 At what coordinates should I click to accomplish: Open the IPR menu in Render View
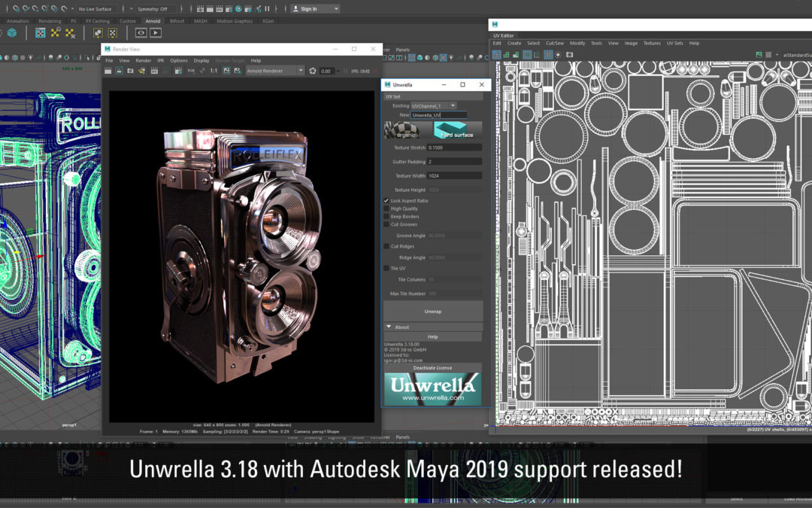[x=161, y=61]
